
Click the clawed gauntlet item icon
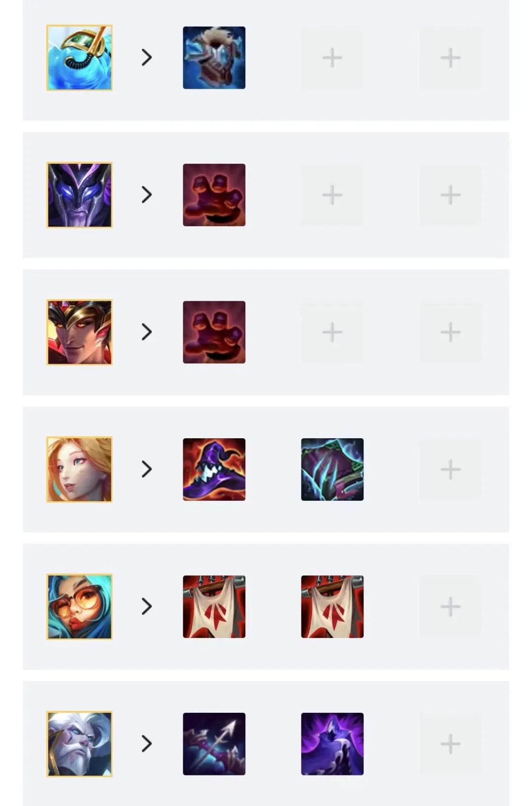coord(332,469)
